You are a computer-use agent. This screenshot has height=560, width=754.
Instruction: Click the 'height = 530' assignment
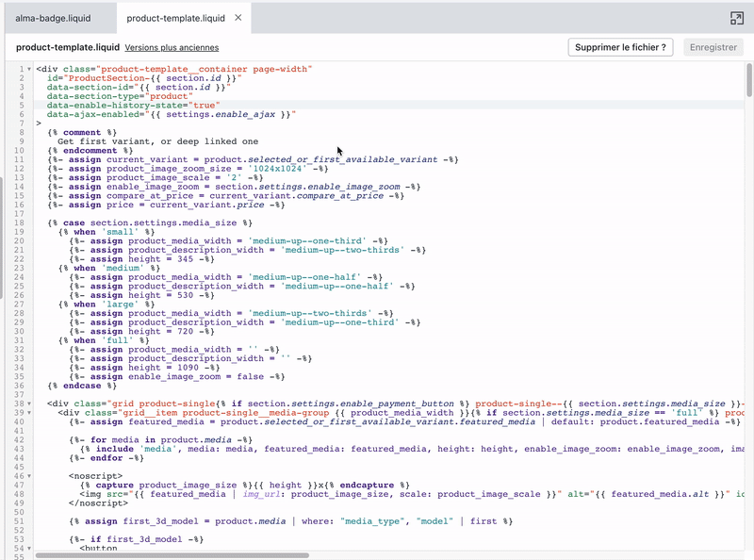click(x=160, y=295)
